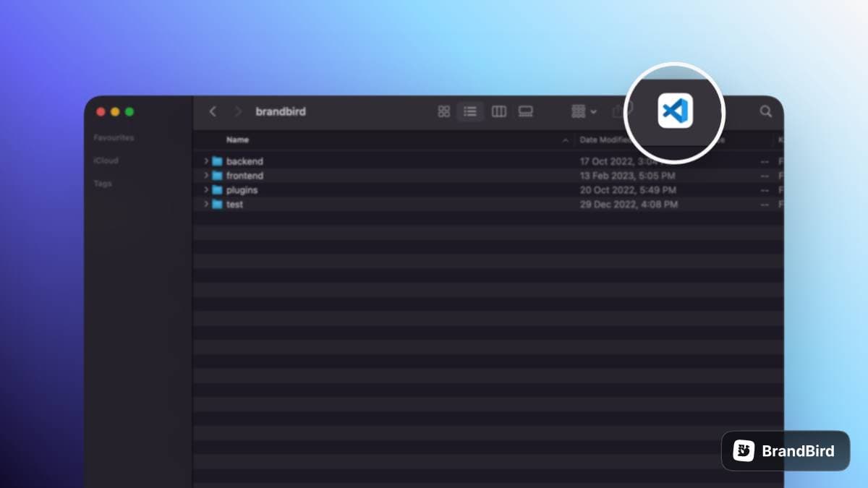Viewport: 868px width, 488px height.
Task: Click the iCloud sidebar heading
Action: [106, 160]
